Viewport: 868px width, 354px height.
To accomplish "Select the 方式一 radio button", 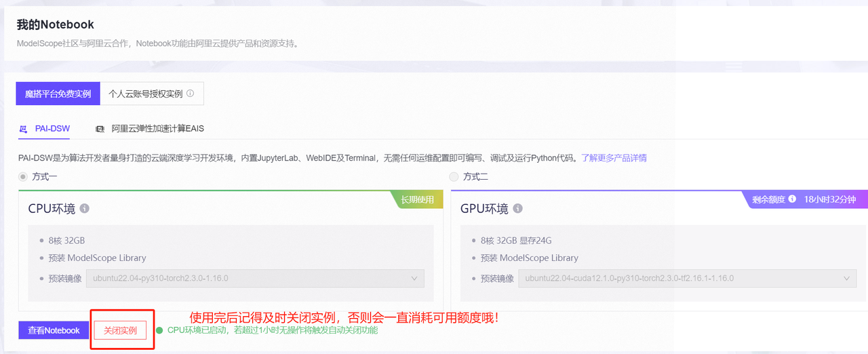I will [x=23, y=176].
